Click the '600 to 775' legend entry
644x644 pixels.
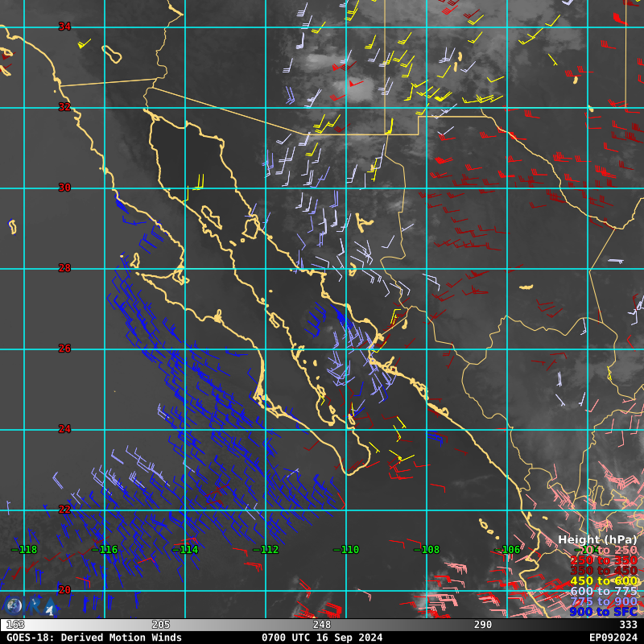(x=605, y=592)
